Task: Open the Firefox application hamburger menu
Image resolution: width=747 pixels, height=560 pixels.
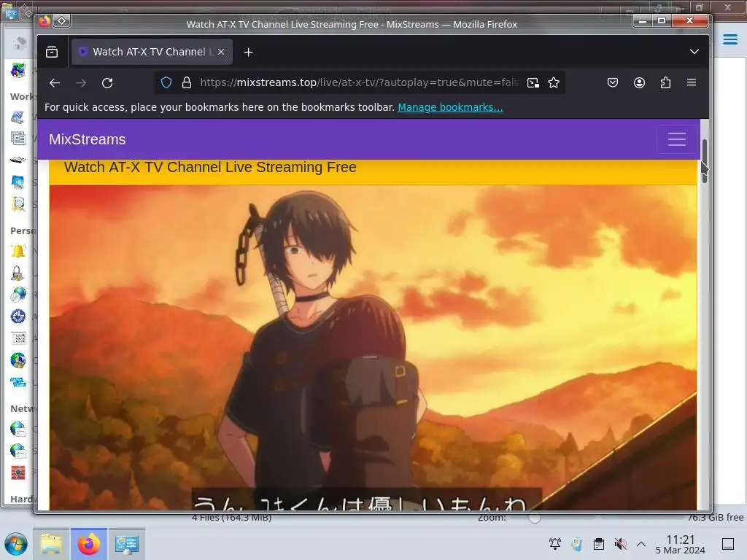Action: pos(692,82)
